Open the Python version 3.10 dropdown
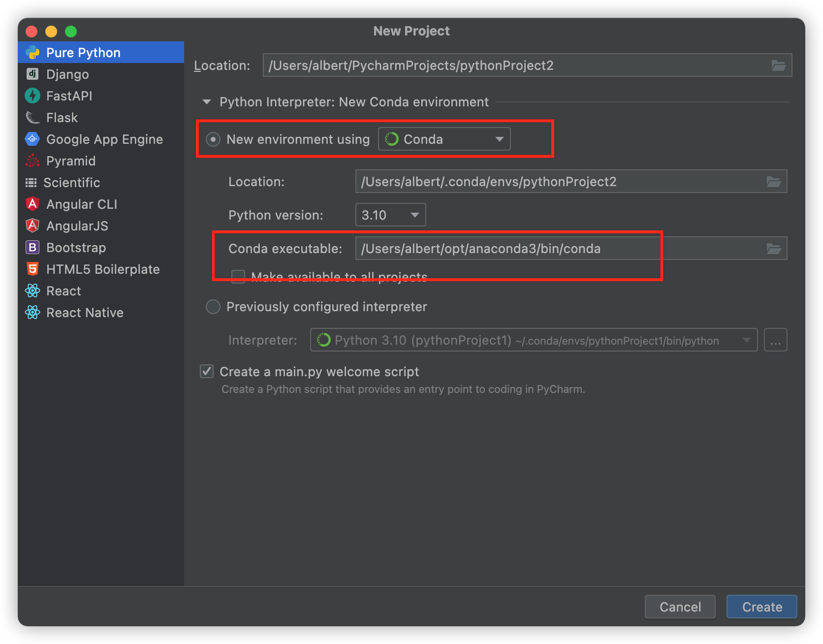Image resolution: width=823 pixels, height=644 pixels. pos(390,215)
